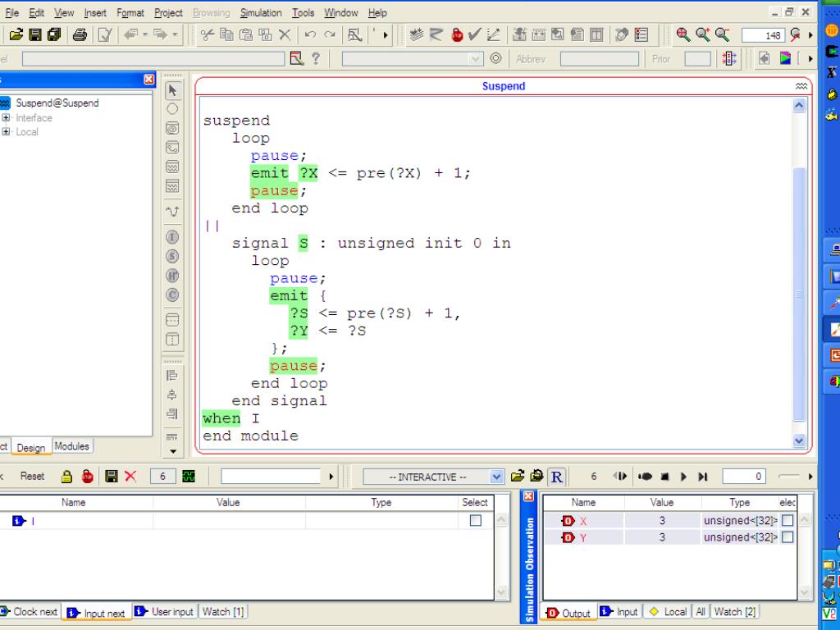Switch to the Clock next tab
Viewport: 840px width, 630px height.
pyautogui.click(x=29, y=612)
